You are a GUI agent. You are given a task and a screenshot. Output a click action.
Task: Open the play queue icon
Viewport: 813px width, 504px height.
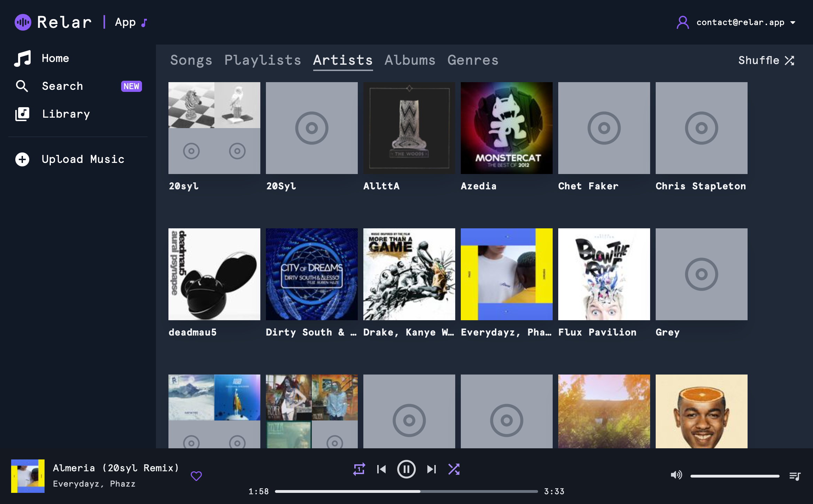(x=795, y=476)
